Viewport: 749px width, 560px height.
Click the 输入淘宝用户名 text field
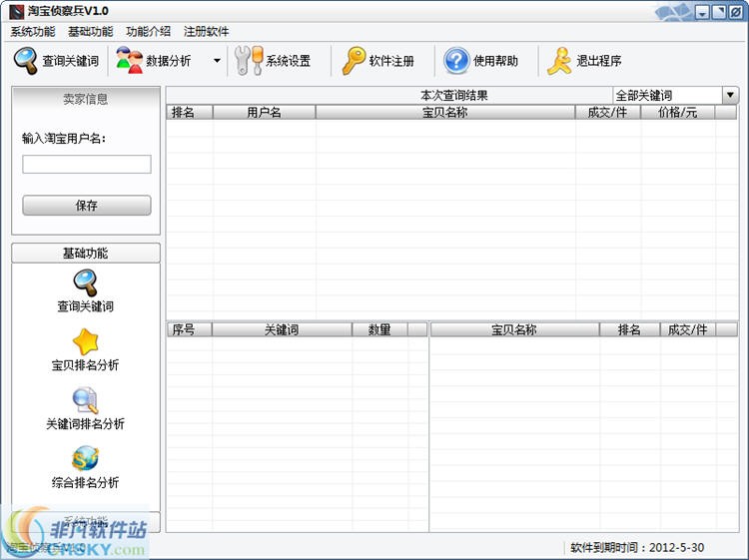point(87,164)
